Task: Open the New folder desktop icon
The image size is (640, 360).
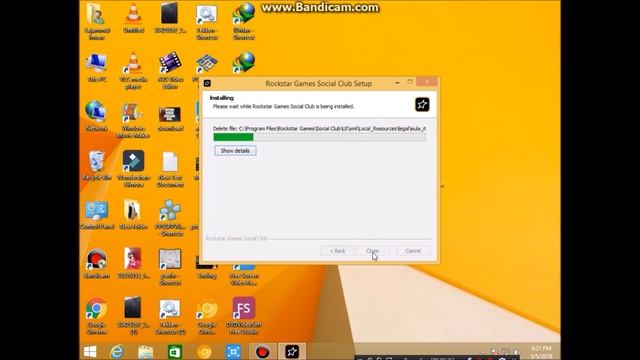Action: tap(133, 214)
